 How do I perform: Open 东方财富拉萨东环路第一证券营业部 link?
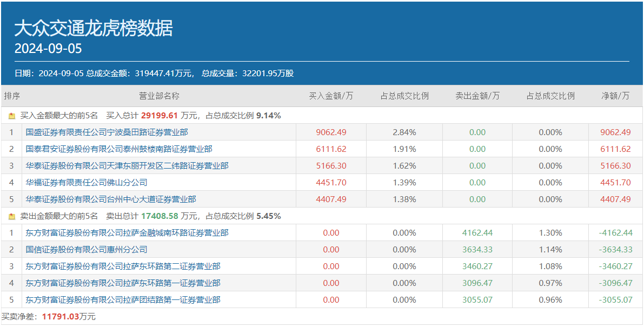coord(123,283)
